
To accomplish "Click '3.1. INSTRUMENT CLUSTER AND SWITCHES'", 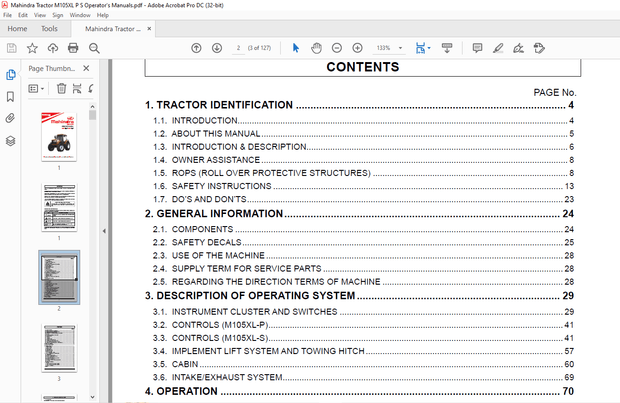I will pos(245,312).
